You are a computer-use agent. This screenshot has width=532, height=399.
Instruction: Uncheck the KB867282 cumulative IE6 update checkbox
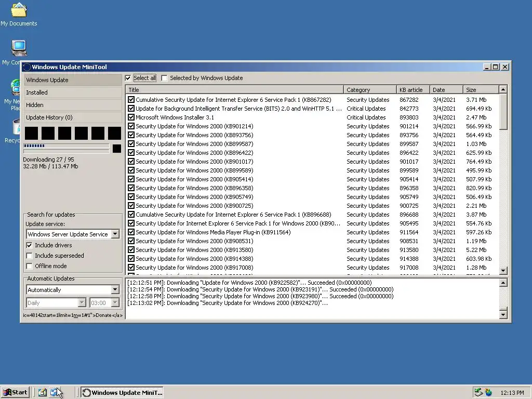coord(131,100)
